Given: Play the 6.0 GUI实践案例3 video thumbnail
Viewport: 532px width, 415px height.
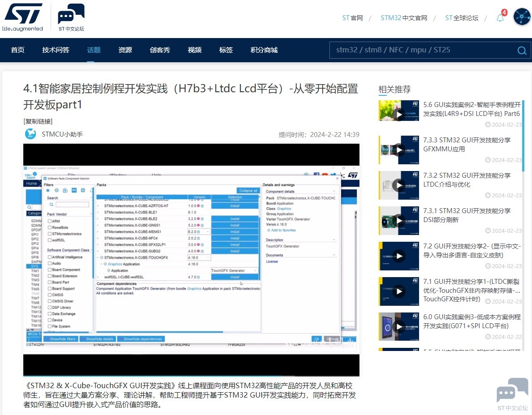Looking at the screenshot, I should [x=399, y=326].
